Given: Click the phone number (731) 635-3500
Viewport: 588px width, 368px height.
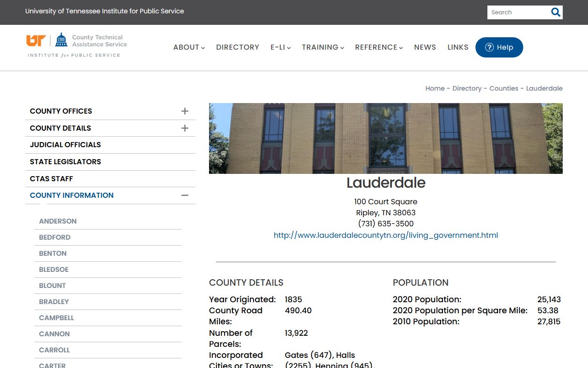Looking at the screenshot, I should pyautogui.click(x=386, y=224).
